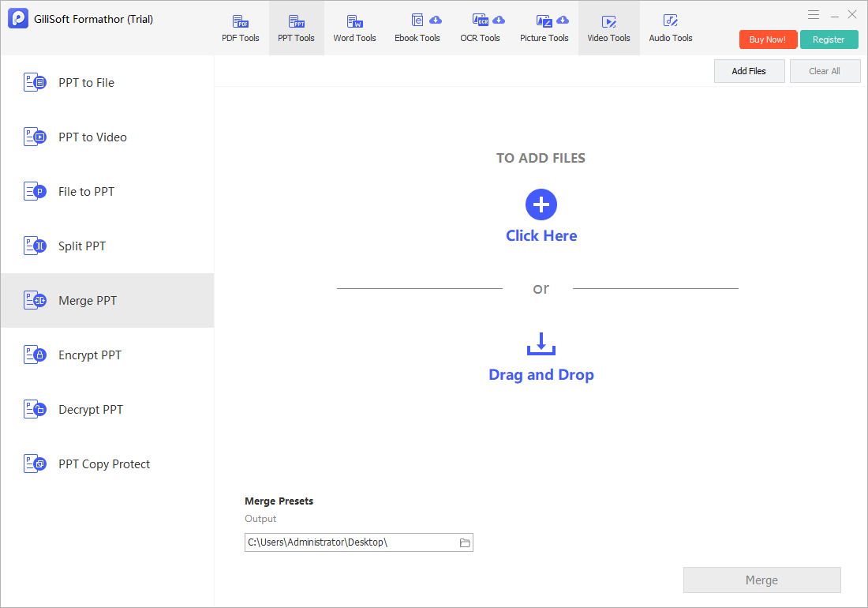Select the PPT Tools icon
Viewport: 868px width, 608px height.
(296, 21)
